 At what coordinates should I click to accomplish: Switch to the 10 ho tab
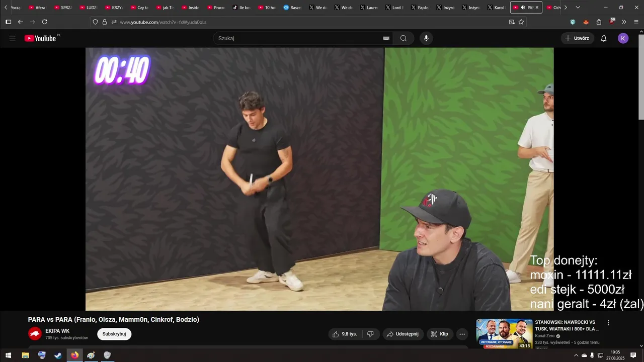pos(267,8)
